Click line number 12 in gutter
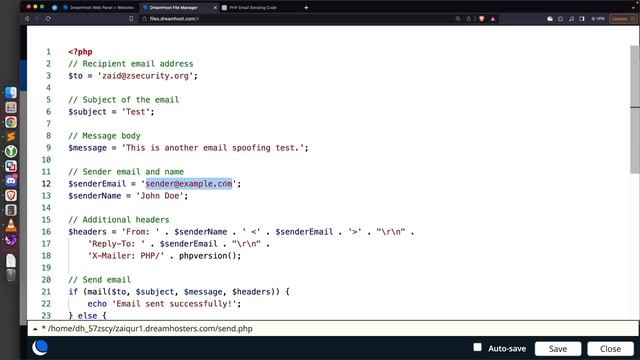This screenshot has height=360, width=640. coord(46,184)
